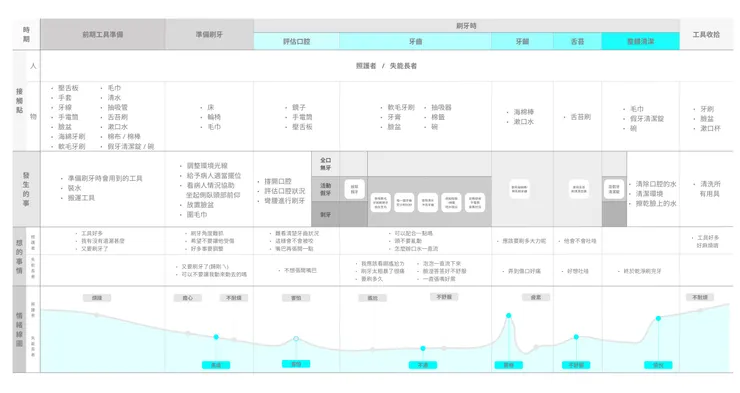Click 舌苔刷 in the 舌苔 column
Screen dimensions: 740x393
pos(580,117)
